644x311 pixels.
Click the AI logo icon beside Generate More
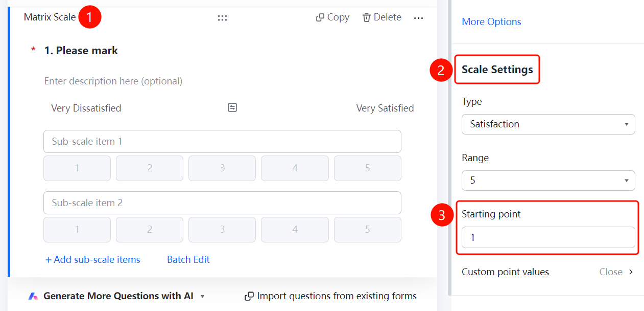coord(33,296)
